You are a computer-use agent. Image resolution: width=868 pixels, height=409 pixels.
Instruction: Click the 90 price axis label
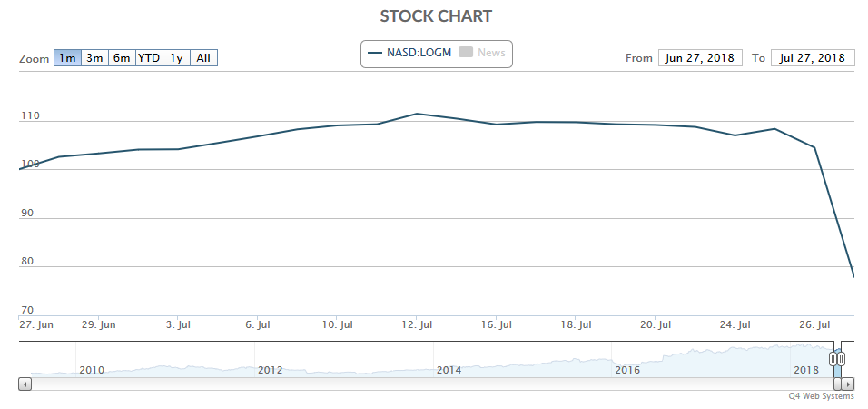pyautogui.click(x=27, y=213)
